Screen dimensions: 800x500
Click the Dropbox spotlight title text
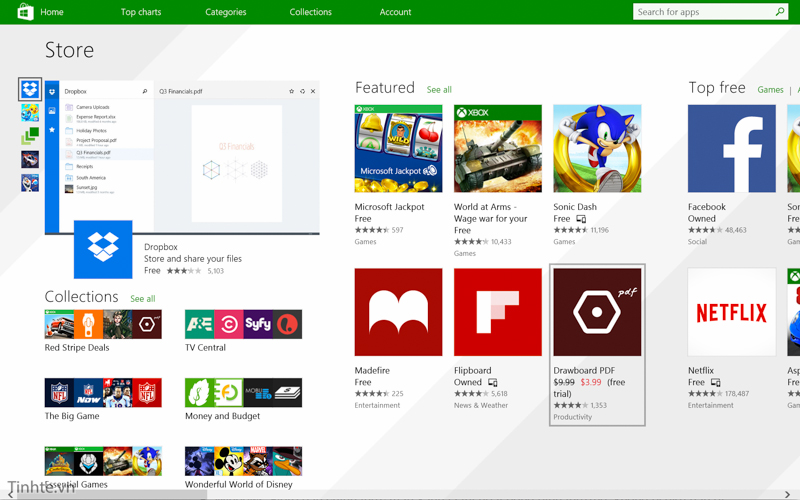pos(161,247)
